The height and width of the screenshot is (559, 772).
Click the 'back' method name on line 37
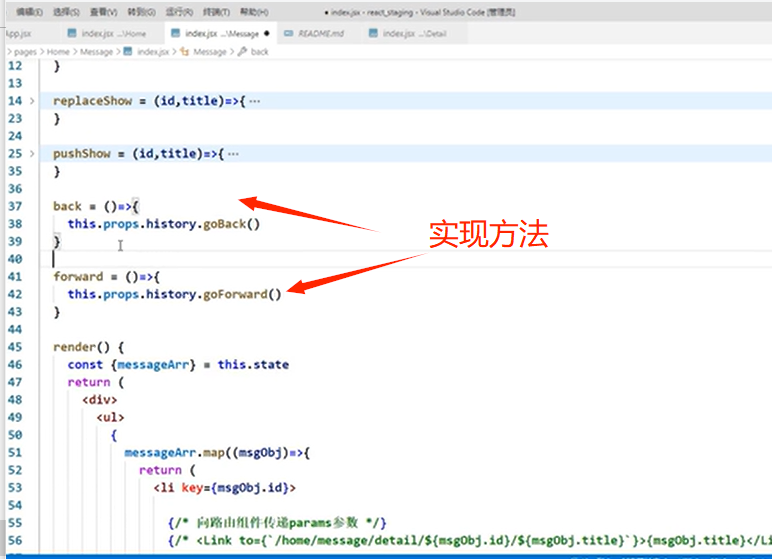tap(67, 206)
